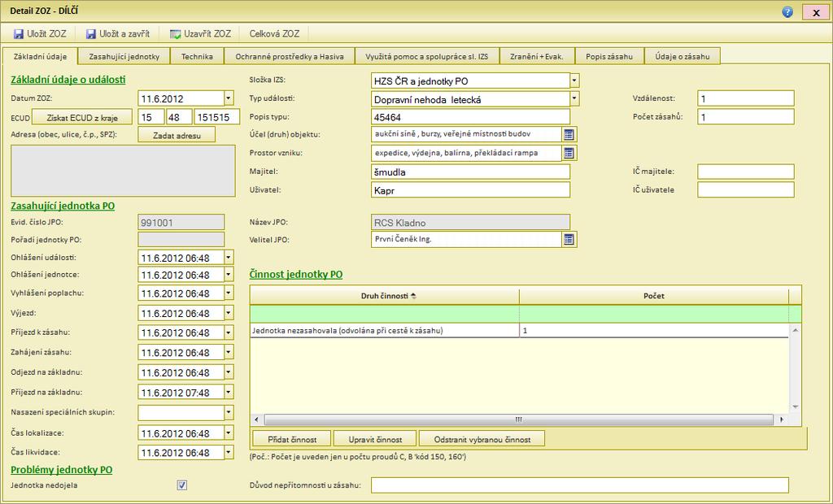Sort the Druh činnosti column via arrow icon
Viewport: 833px width, 504px height.
[x=414, y=296]
